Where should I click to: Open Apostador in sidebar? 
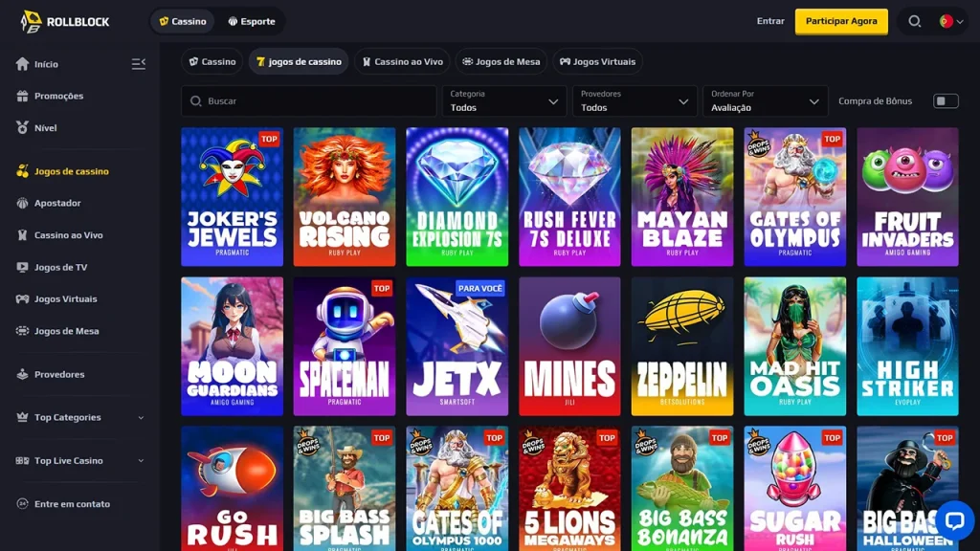tap(57, 203)
